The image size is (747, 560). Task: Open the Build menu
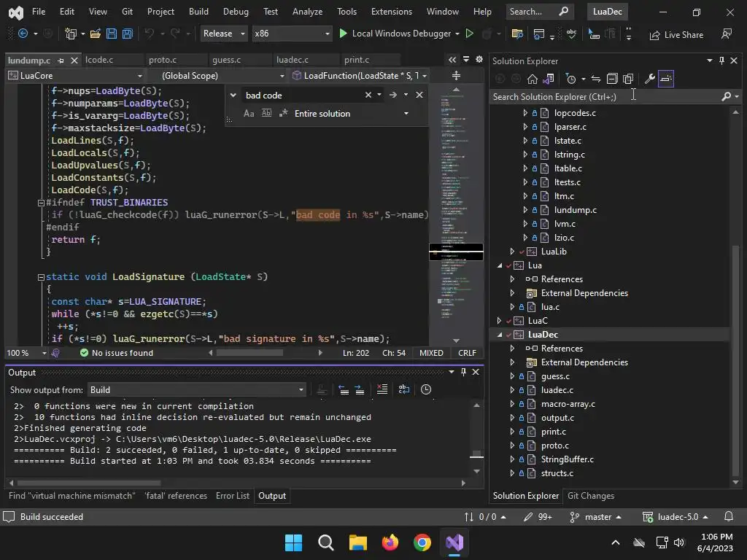pyautogui.click(x=198, y=12)
